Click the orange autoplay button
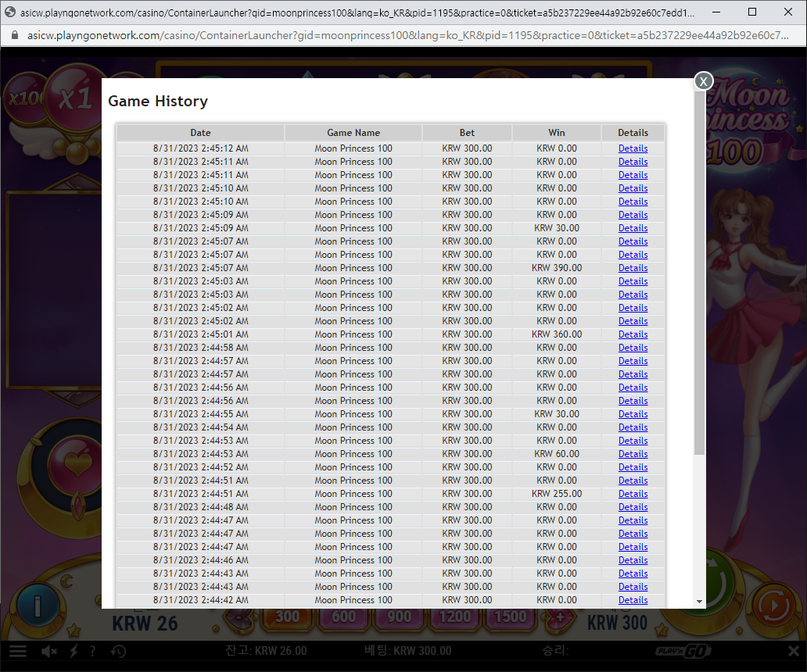The height and width of the screenshot is (672, 807). [x=773, y=606]
